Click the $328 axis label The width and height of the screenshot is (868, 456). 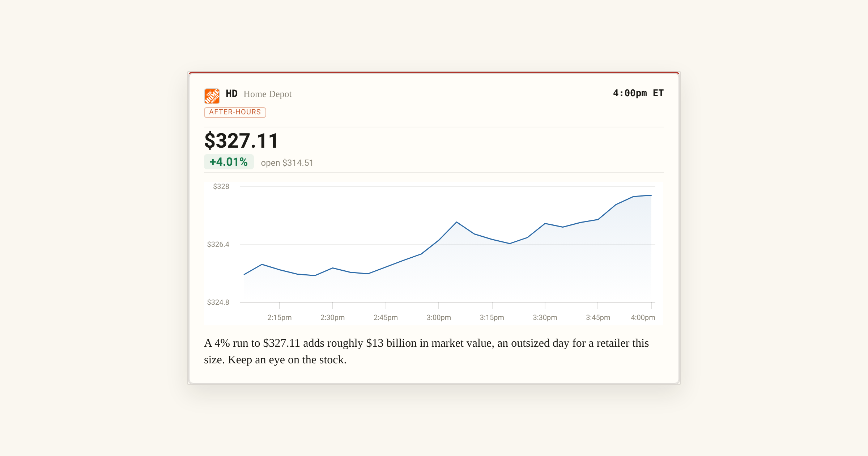(x=221, y=186)
